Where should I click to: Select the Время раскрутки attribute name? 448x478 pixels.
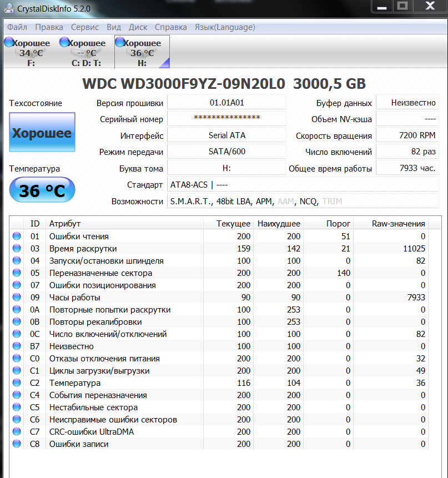[83, 249]
